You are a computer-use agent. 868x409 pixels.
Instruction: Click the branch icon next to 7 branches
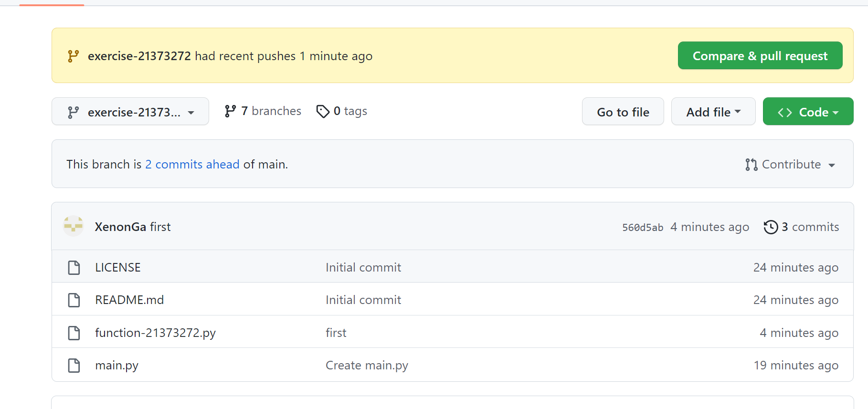(x=230, y=111)
